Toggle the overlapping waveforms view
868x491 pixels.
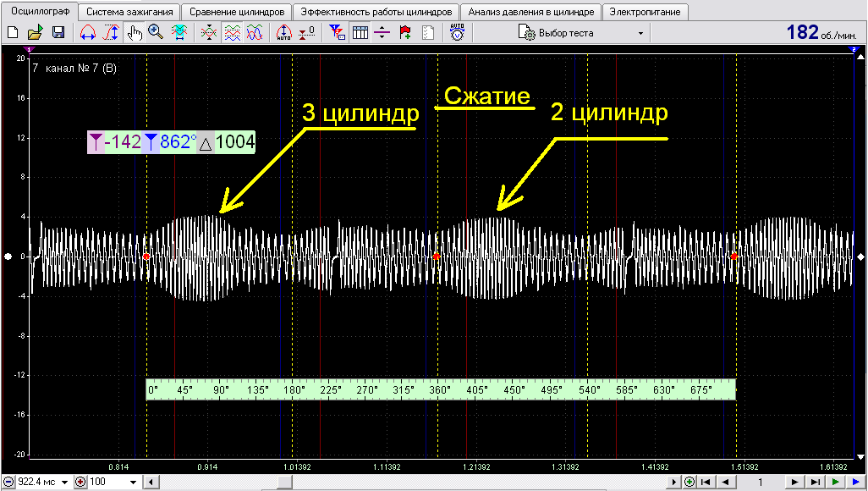[255, 33]
